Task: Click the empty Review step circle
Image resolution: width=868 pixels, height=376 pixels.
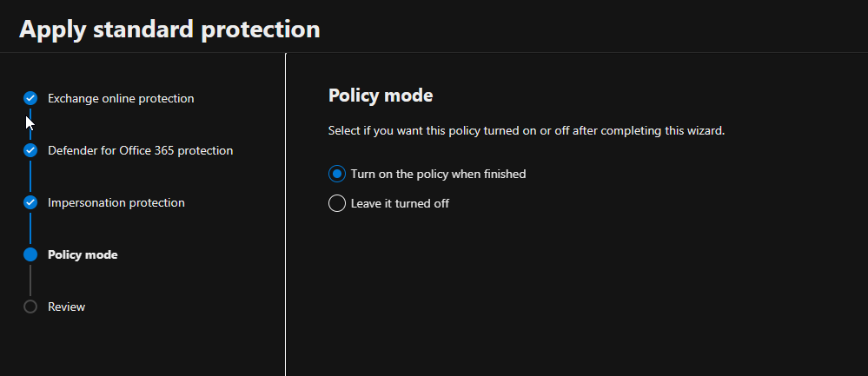Action: (30, 307)
